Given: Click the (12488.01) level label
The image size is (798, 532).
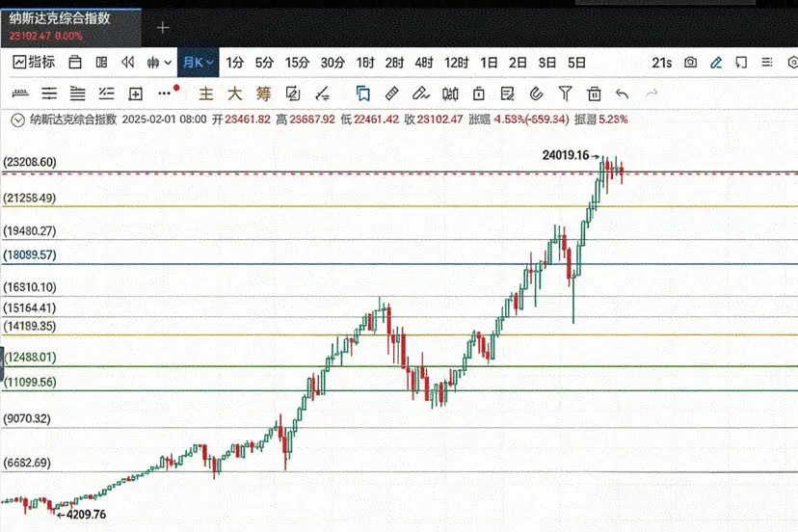Looking at the screenshot, I should (30, 358).
